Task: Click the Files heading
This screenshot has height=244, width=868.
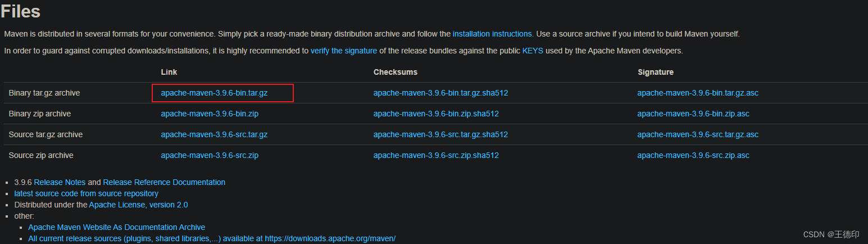Action: pyautogui.click(x=21, y=11)
